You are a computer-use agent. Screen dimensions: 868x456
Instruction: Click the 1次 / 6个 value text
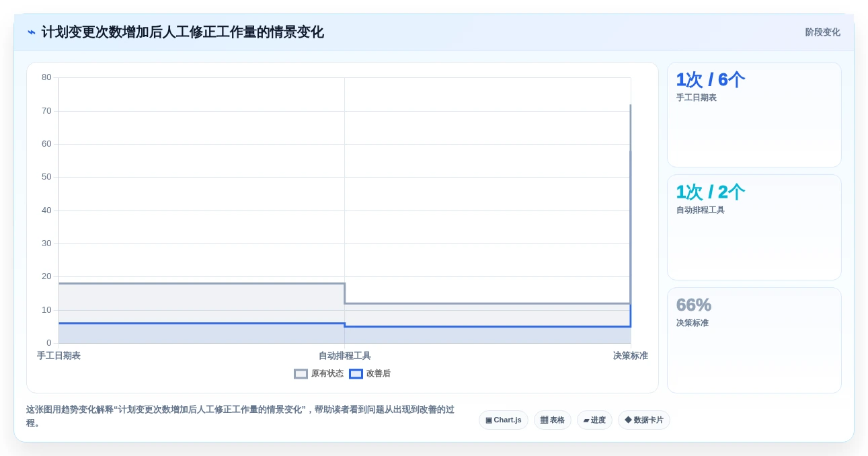click(711, 80)
